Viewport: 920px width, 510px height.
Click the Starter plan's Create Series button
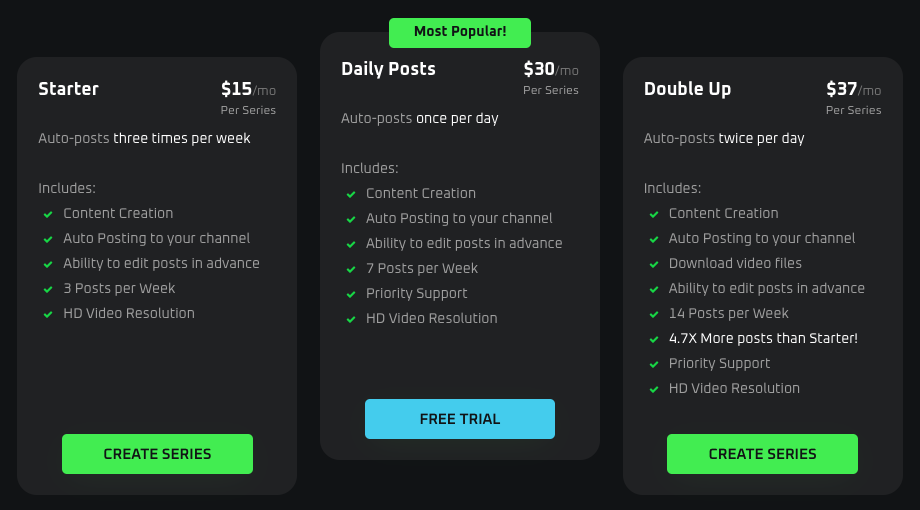tap(157, 454)
